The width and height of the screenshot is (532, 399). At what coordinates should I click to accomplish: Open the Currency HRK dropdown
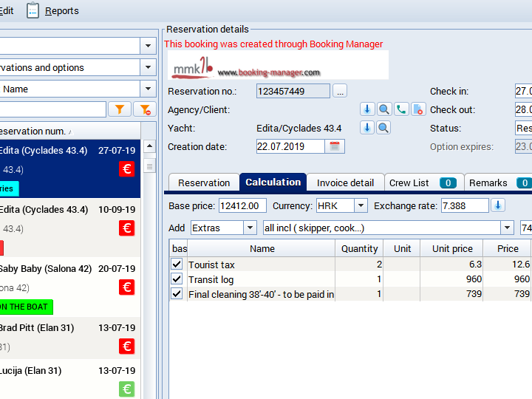coord(361,205)
